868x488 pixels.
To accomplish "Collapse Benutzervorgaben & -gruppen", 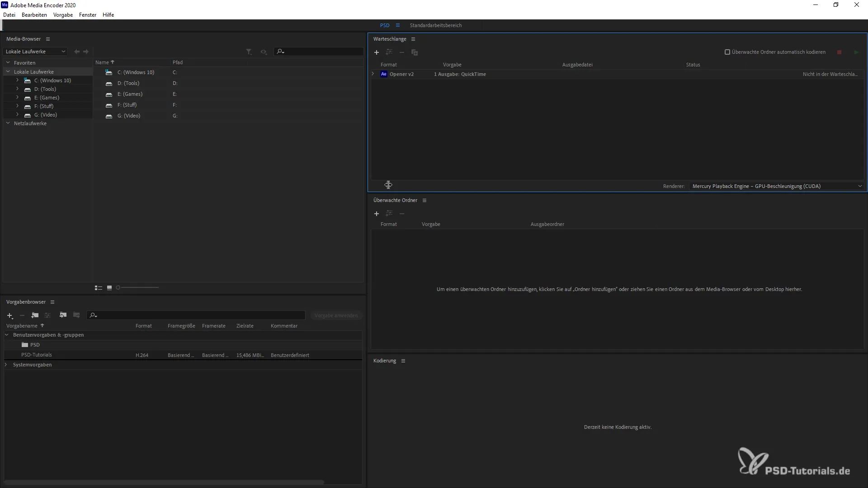I will click(7, 335).
